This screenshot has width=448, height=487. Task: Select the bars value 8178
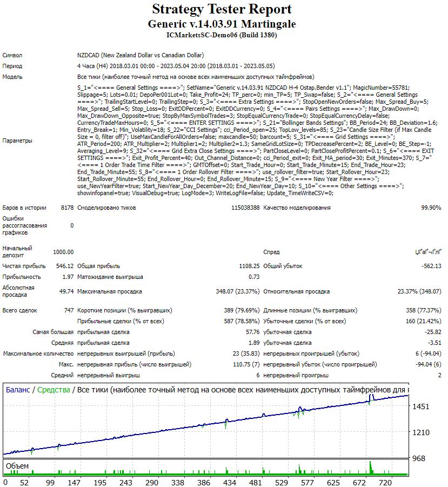pyautogui.click(x=68, y=208)
